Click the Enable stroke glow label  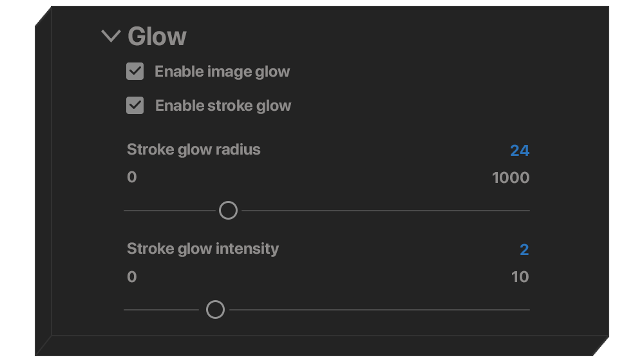pos(223,106)
